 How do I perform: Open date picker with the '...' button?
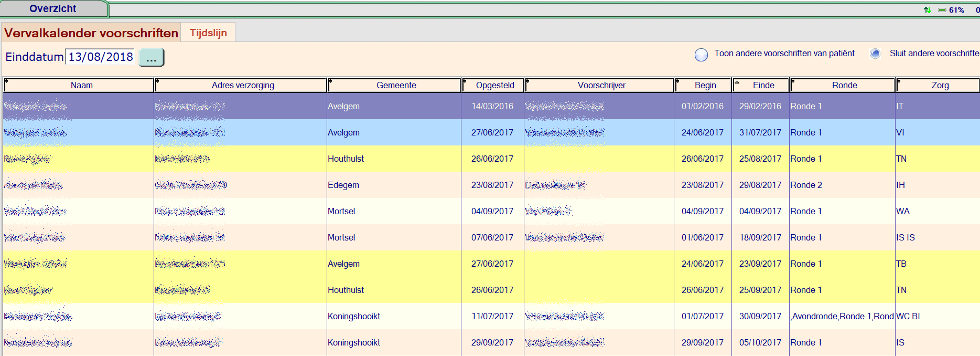152,57
